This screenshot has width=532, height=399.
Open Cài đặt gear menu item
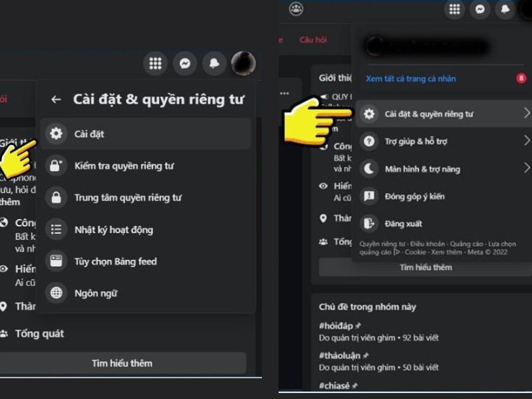[146, 134]
